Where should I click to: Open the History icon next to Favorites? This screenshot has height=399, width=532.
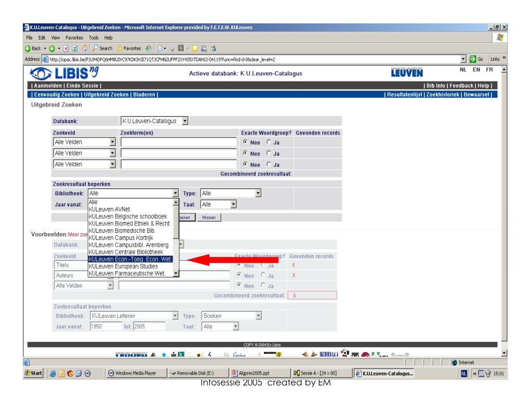[149, 48]
